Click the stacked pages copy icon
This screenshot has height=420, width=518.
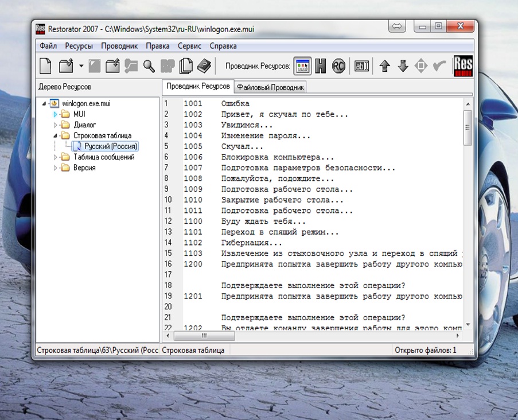click(x=186, y=66)
